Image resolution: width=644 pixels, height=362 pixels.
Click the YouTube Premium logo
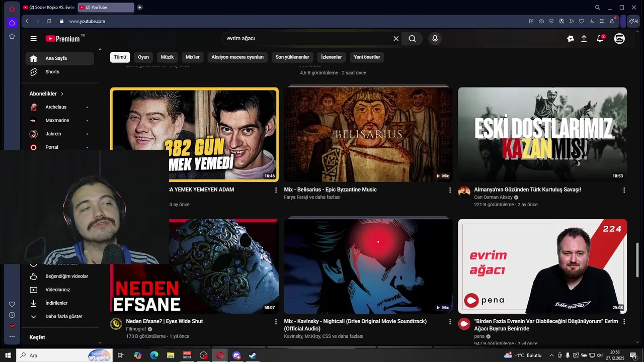pyautogui.click(x=63, y=39)
